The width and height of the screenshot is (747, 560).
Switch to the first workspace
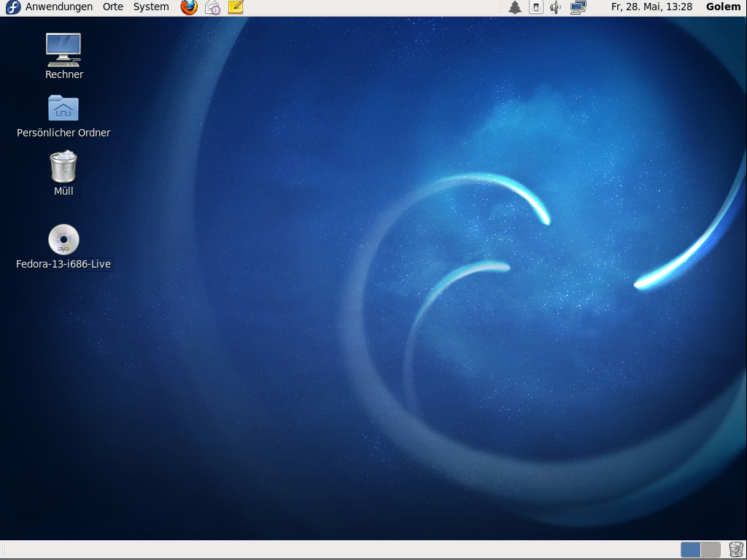pos(690,550)
